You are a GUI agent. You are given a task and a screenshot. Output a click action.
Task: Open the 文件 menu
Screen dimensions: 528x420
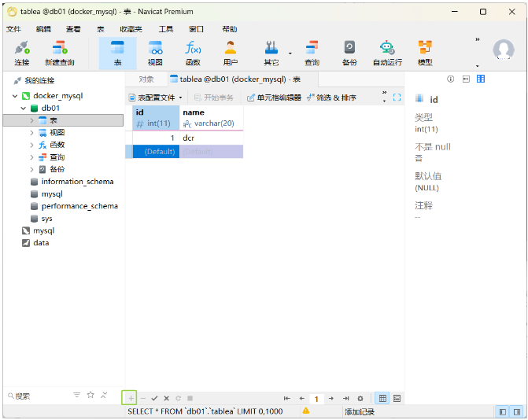[13, 29]
